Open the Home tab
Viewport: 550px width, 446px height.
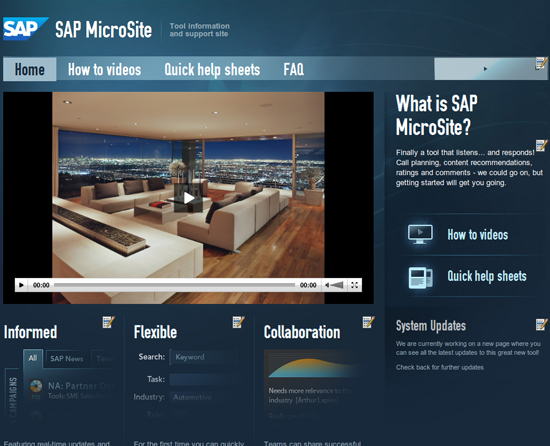tap(30, 69)
